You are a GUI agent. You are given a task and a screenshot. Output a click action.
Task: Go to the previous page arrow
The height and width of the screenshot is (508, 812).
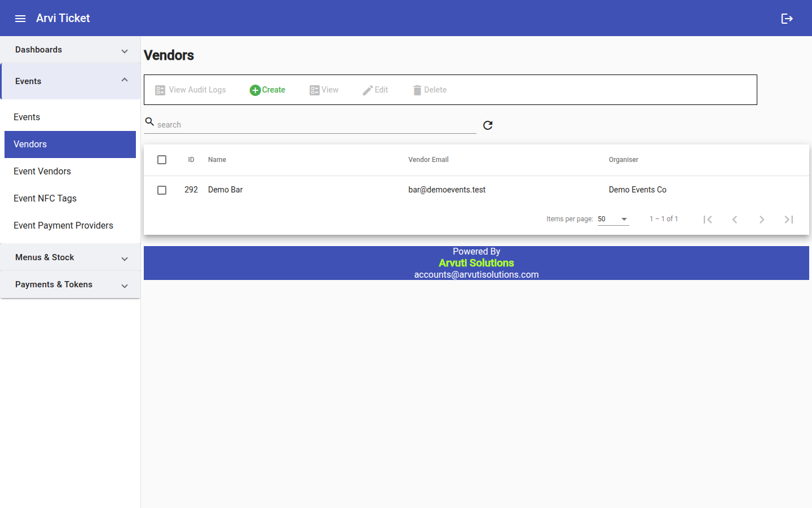pos(735,220)
